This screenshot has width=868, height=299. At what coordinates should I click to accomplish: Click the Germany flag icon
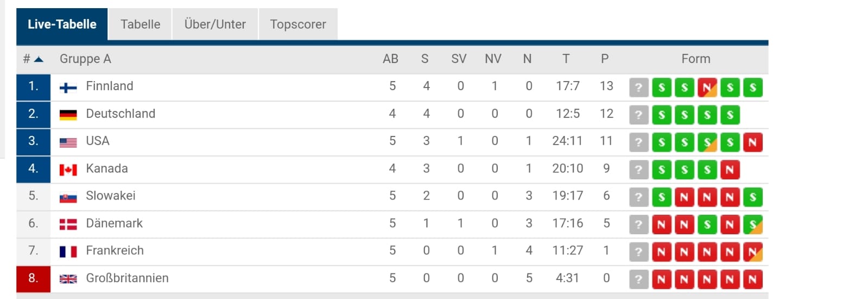(68, 115)
